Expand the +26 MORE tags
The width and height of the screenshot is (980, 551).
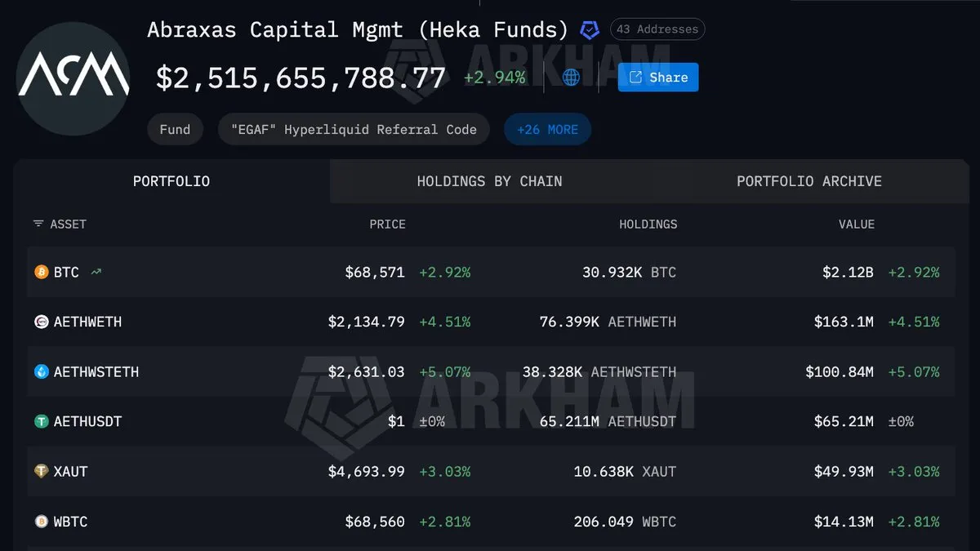(547, 130)
